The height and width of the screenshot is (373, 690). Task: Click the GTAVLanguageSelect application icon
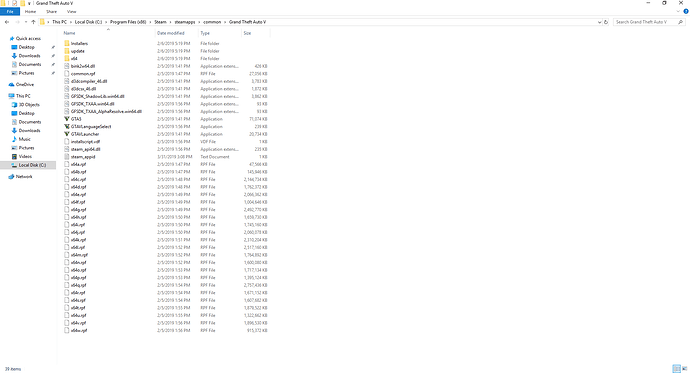click(x=67, y=126)
